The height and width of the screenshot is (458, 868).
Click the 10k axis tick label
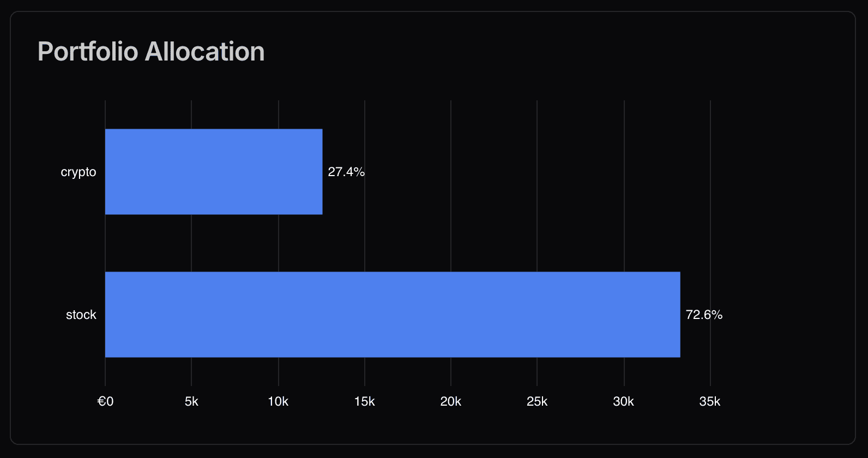click(278, 402)
